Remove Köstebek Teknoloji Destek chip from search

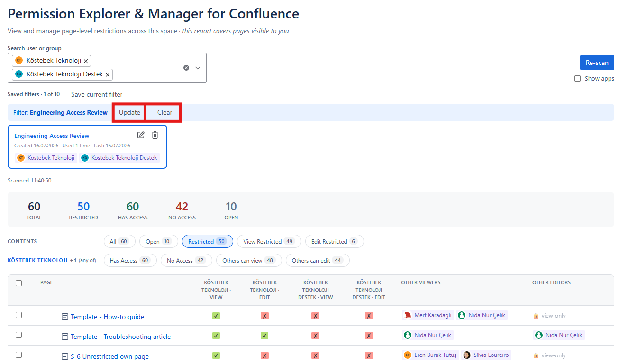tap(108, 75)
